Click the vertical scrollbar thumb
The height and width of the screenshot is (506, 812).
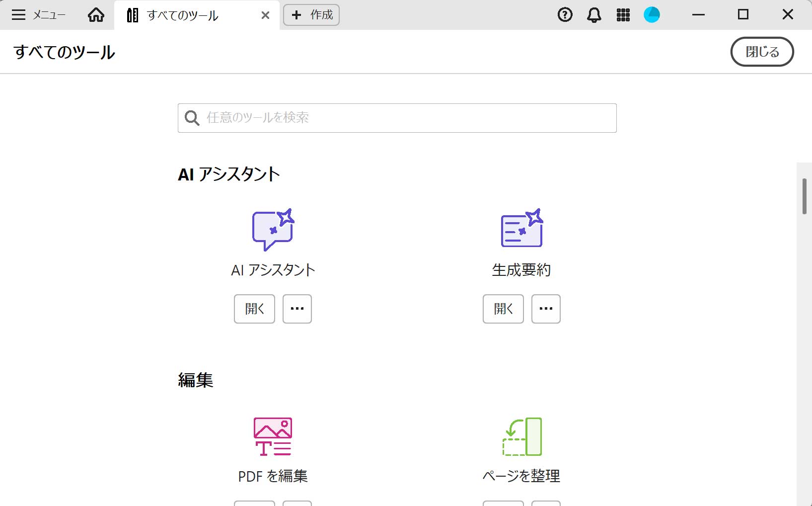[805, 196]
